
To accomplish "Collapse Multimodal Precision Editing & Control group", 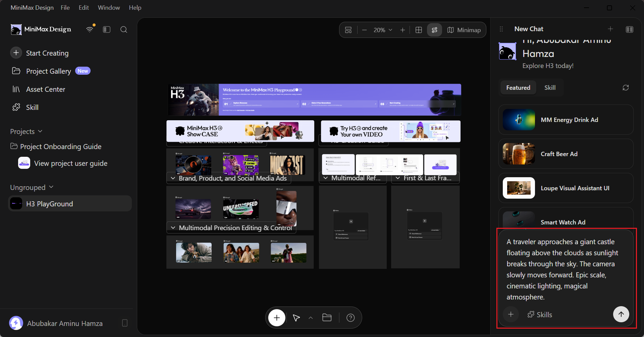I will tap(173, 228).
